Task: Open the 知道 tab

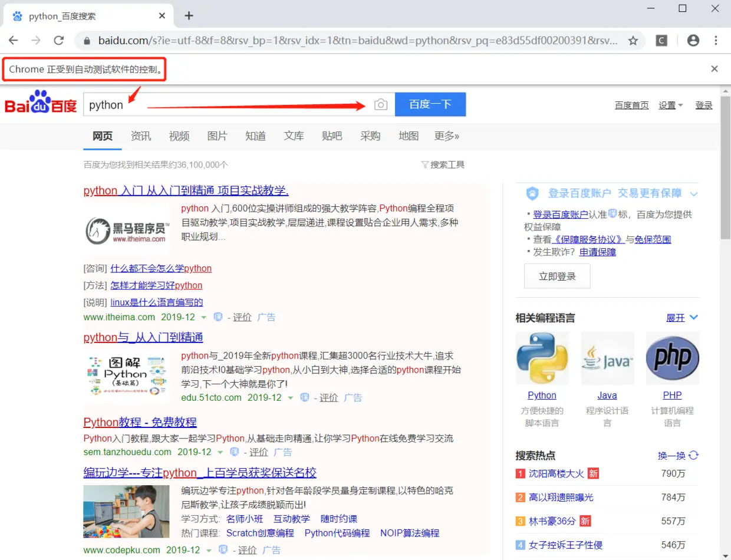Action: click(x=255, y=136)
